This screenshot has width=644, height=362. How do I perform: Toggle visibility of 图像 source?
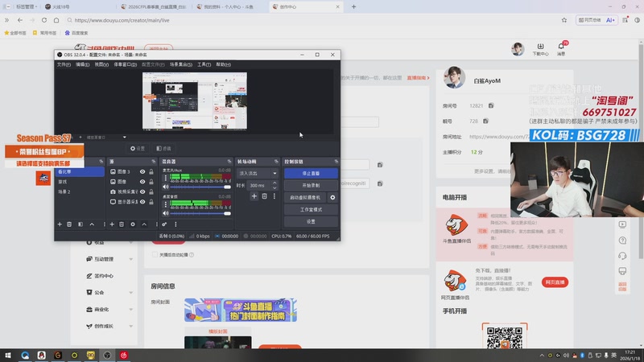pos(142,182)
